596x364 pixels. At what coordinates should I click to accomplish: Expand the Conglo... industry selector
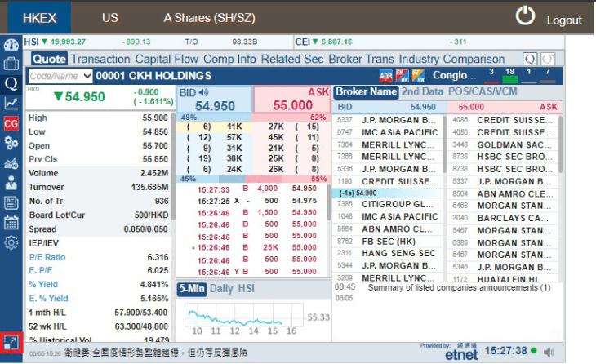click(454, 76)
